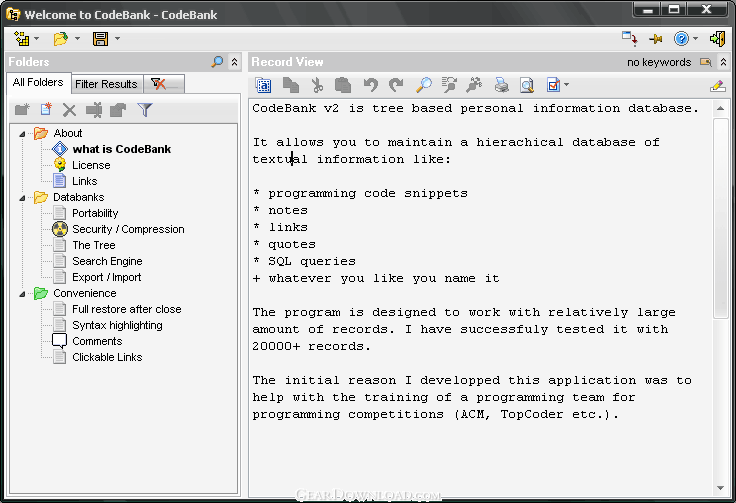Select 'Export / Import' record

point(107,277)
